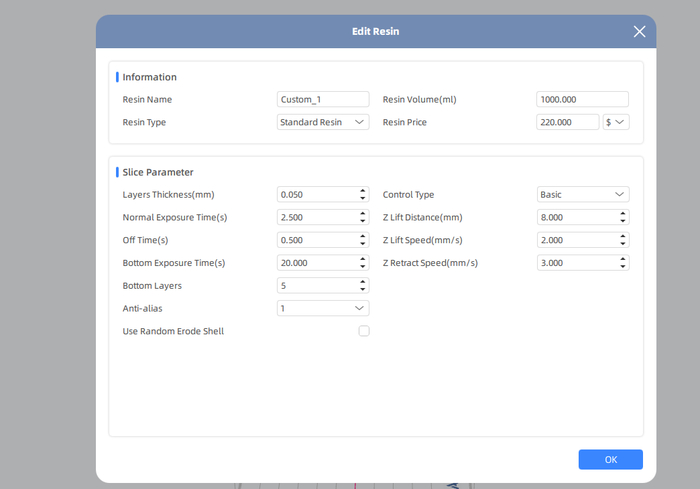Focus the Resin Volume input field

583,99
